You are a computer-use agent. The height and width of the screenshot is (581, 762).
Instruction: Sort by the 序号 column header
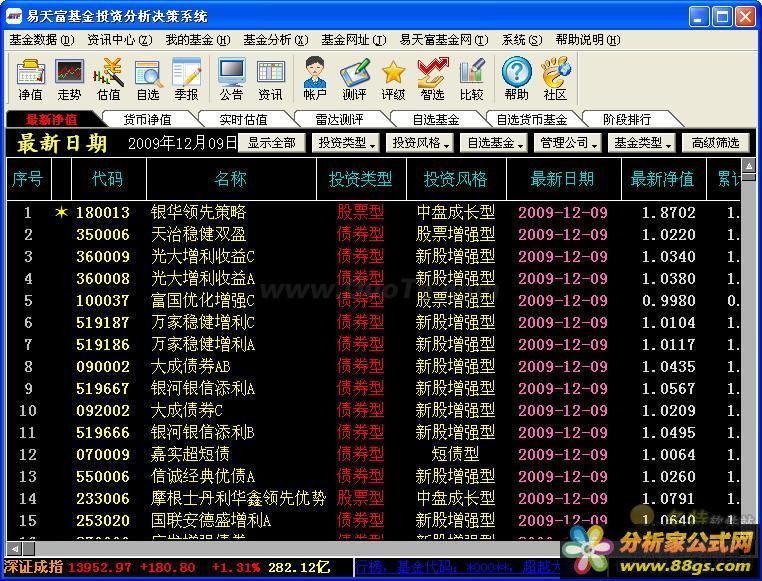(x=28, y=179)
